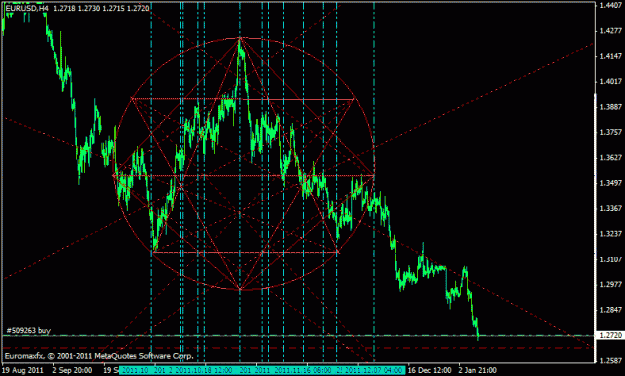
Task: Click the 1.2977 price level
Action: click(x=611, y=284)
